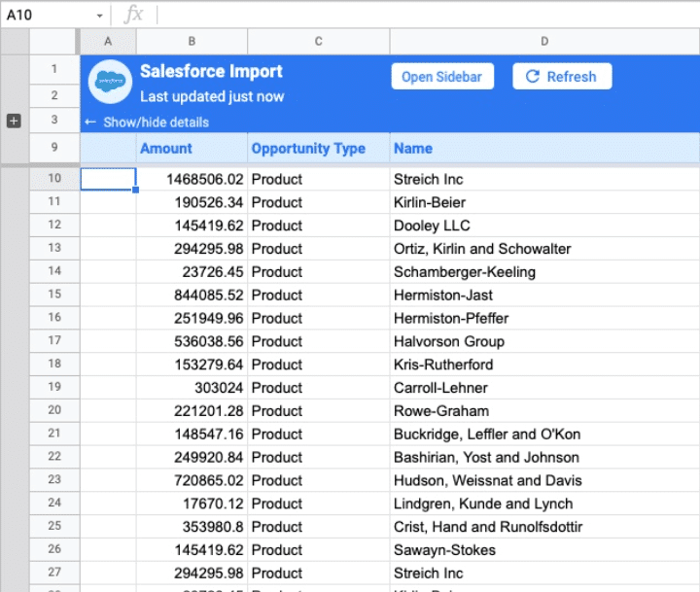
Task: Click the Rowe-Graham name cell
Action: pyautogui.click(x=544, y=411)
